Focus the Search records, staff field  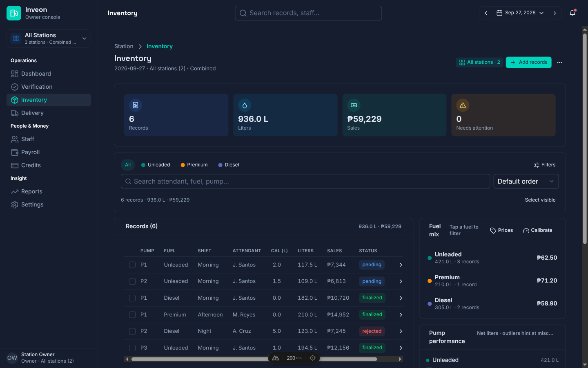308,13
